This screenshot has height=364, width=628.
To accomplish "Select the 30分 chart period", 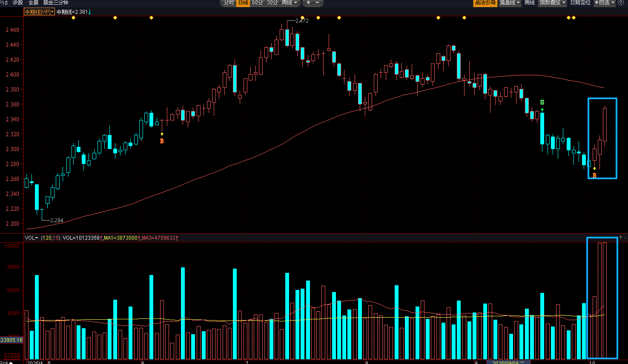I will coord(272,3).
